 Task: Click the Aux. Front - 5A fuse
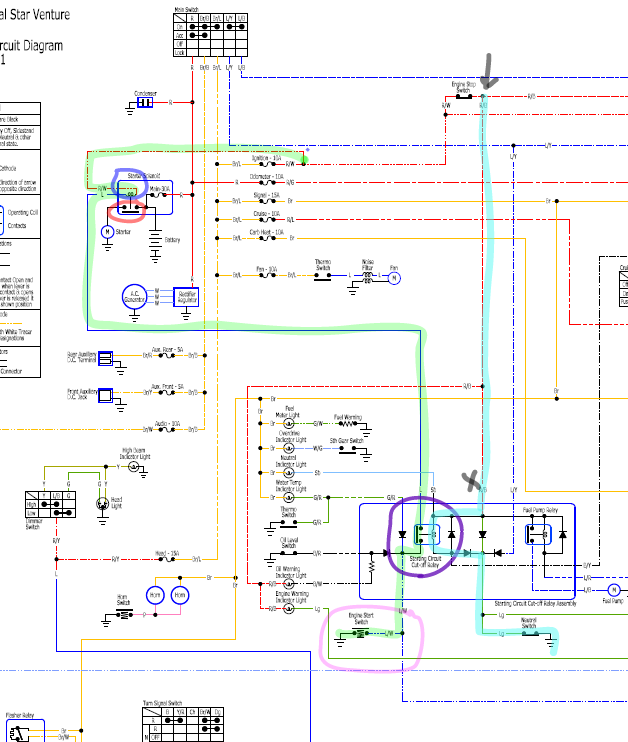[x=166, y=392]
